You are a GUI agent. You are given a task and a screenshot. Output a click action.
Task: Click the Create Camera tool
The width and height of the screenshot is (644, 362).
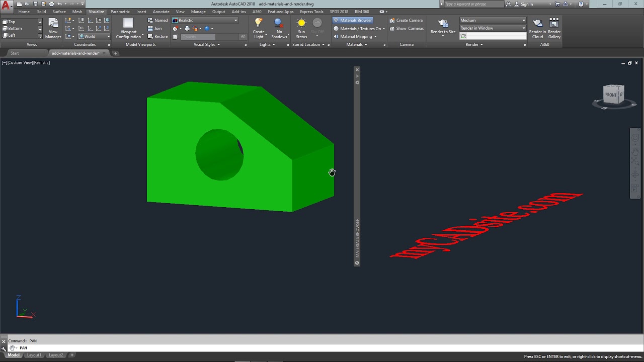[x=406, y=21]
